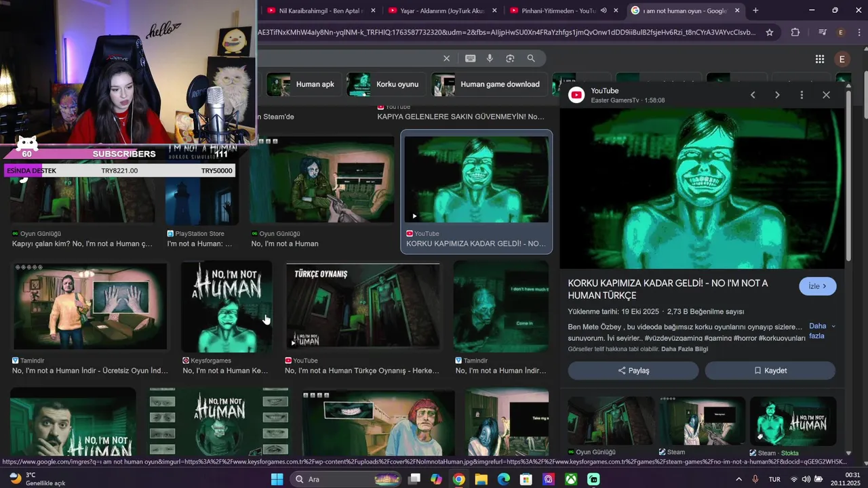Open Task View on taskbar

coord(414,479)
